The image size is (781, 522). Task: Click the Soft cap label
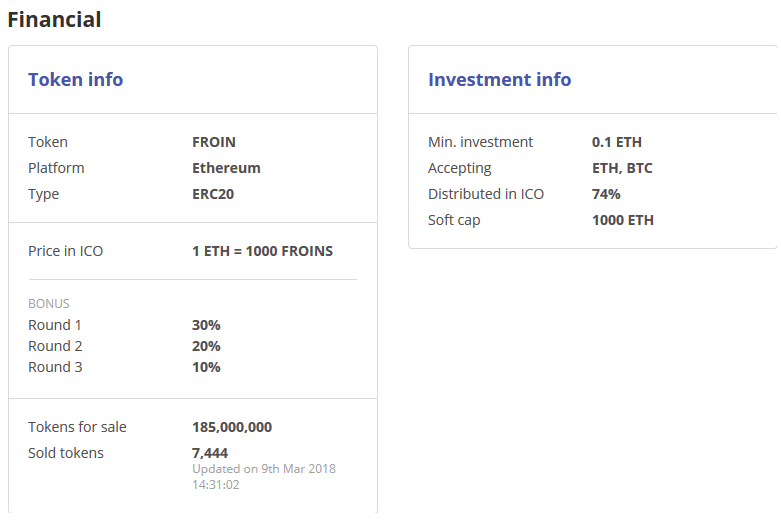pyautogui.click(x=454, y=220)
